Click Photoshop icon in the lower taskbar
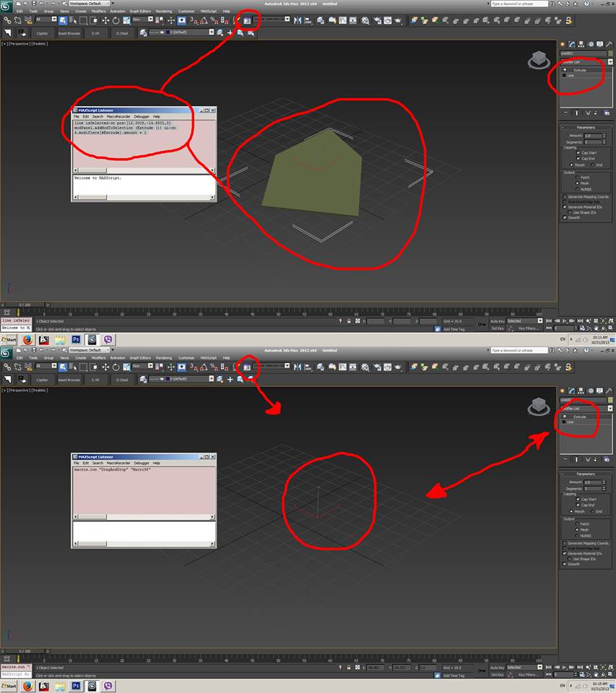 pos(76,686)
